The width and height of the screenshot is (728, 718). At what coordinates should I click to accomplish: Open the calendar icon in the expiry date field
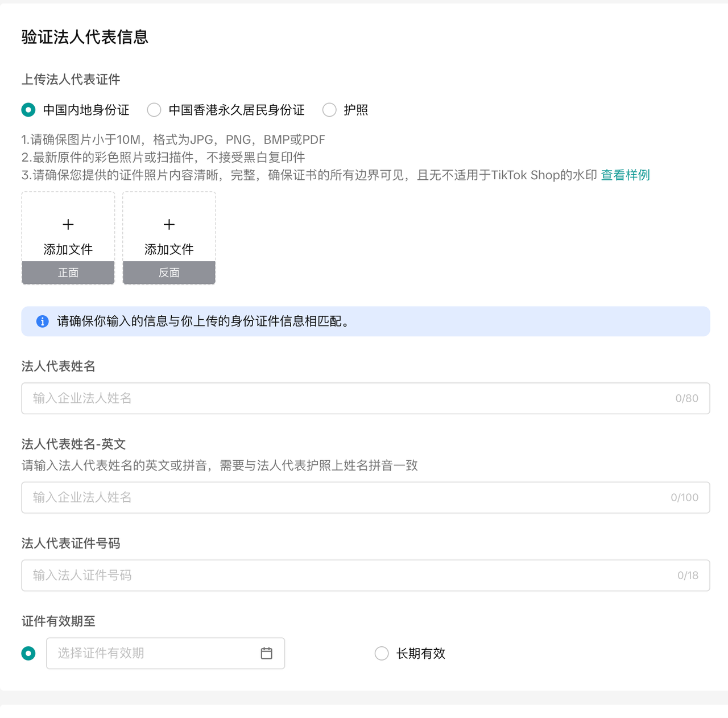266,653
